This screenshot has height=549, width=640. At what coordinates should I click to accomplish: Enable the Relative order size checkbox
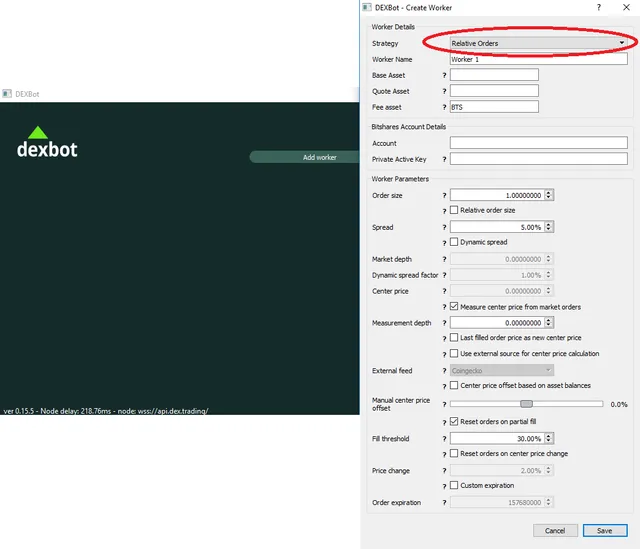[x=454, y=210]
